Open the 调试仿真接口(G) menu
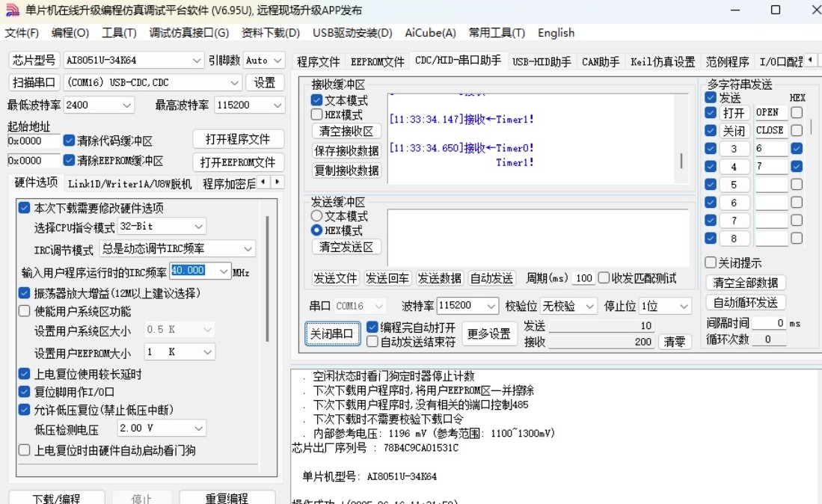This screenshot has width=822, height=504. (x=189, y=32)
